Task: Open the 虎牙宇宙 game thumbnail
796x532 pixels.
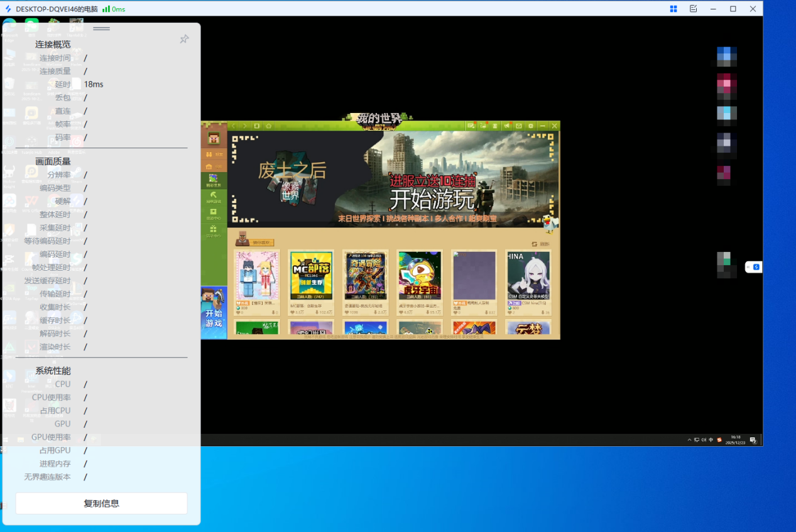Action: coord(420,277)
